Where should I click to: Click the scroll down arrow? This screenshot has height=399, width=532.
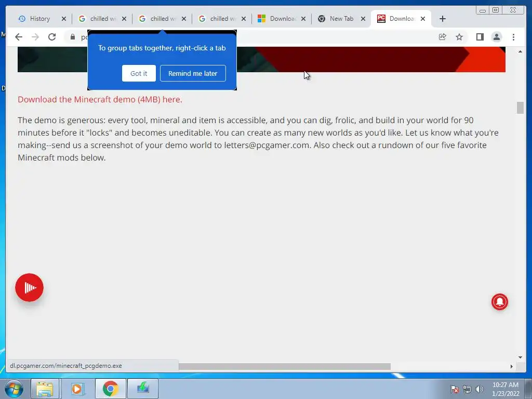520,357
